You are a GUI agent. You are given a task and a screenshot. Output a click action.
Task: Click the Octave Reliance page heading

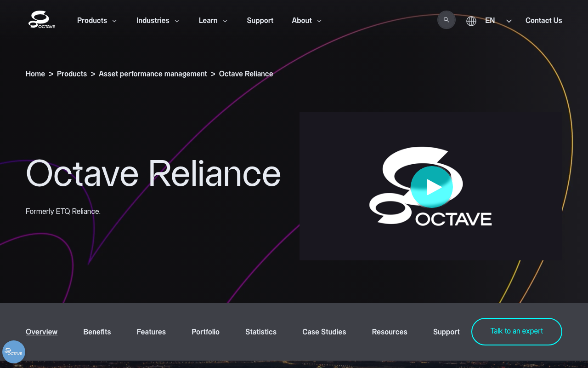click(x=153, y=173)
